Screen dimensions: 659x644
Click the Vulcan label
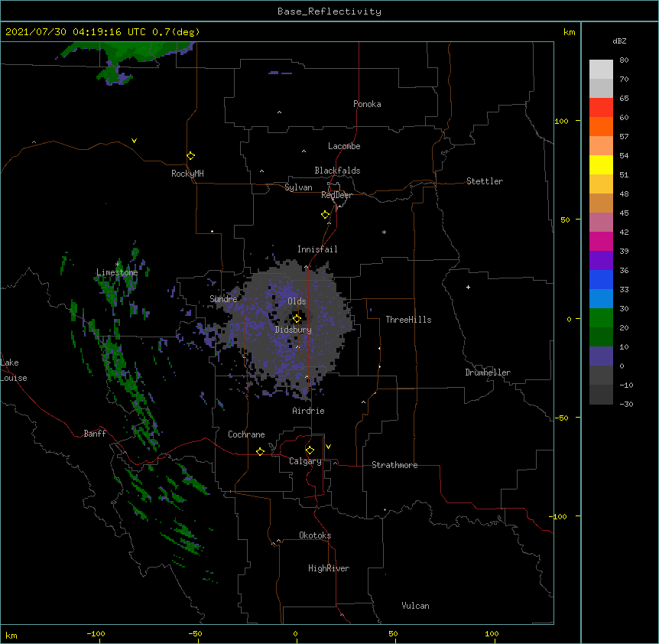click(415, 606)
